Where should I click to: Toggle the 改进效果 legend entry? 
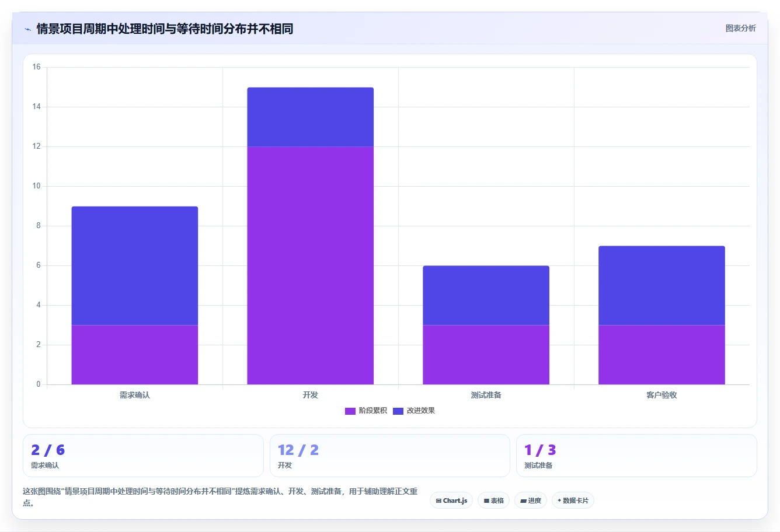click(413, 411)
